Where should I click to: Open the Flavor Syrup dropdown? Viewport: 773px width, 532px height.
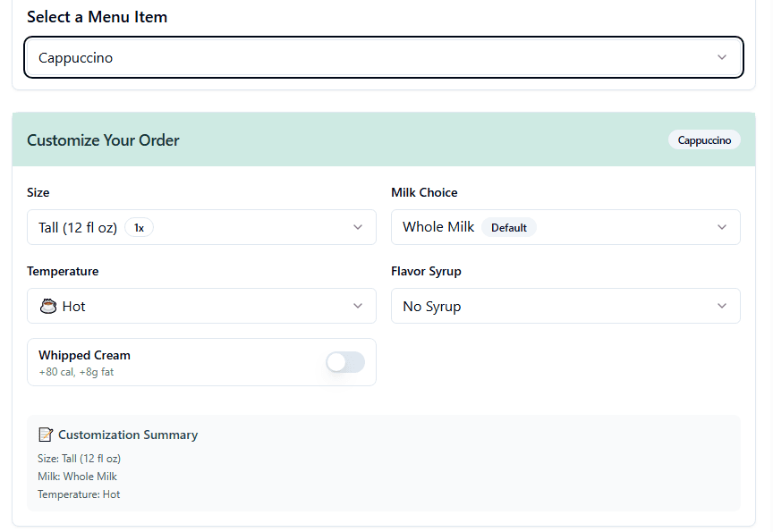[565, 306]
